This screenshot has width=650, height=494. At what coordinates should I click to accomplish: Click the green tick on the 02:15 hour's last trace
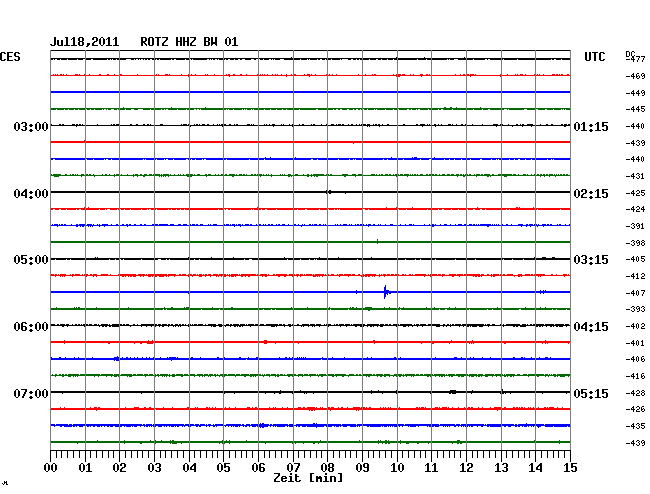pyautogui.click(x=377, y=242)
